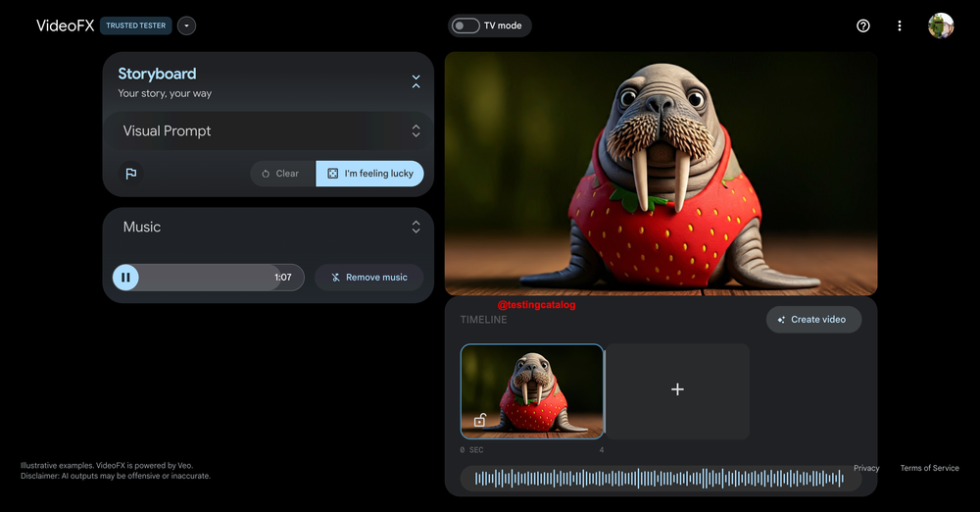Click Remove music button
Image resolution: width=980 pixels, height=512 pixels.
[368, 278]
